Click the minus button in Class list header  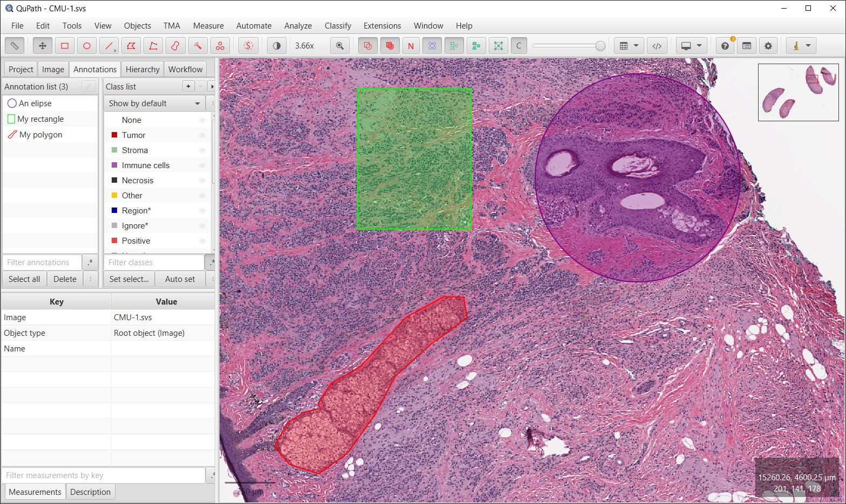(x=201, y=86)
